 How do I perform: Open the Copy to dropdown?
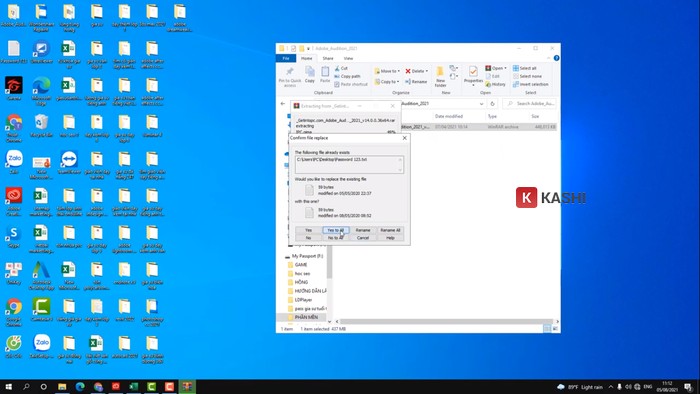click(387, 82)
